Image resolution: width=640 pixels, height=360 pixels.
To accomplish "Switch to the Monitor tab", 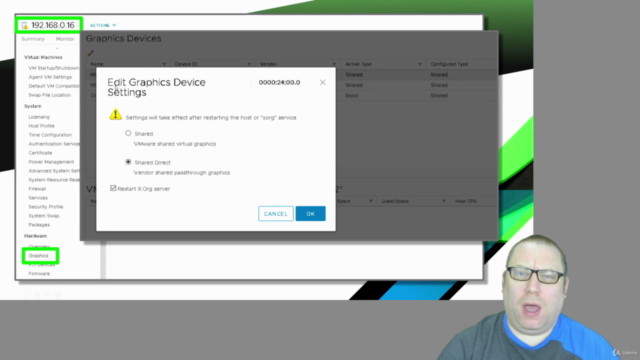I will [x=65, y=39].
